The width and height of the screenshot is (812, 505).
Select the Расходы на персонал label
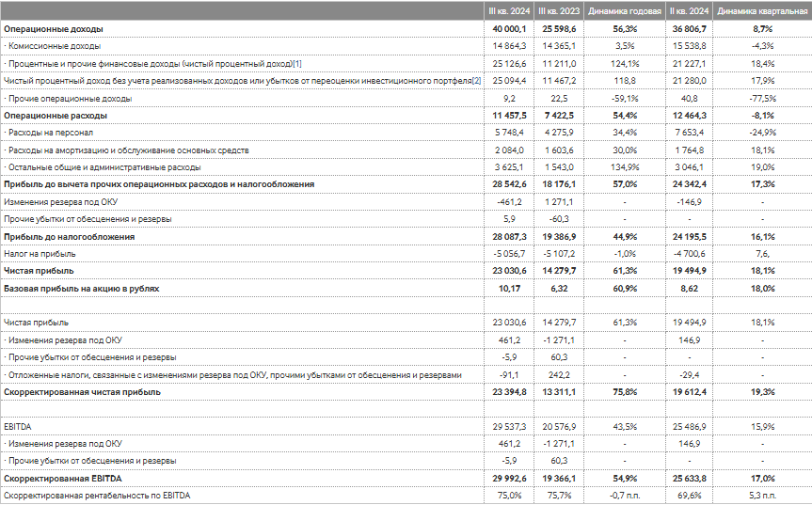point(49,133)
